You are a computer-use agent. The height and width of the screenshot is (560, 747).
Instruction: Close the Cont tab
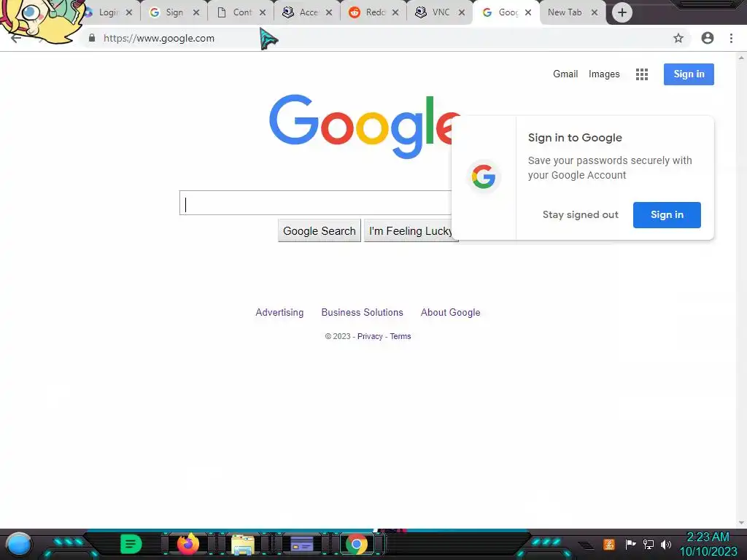(x=263, y=13)
